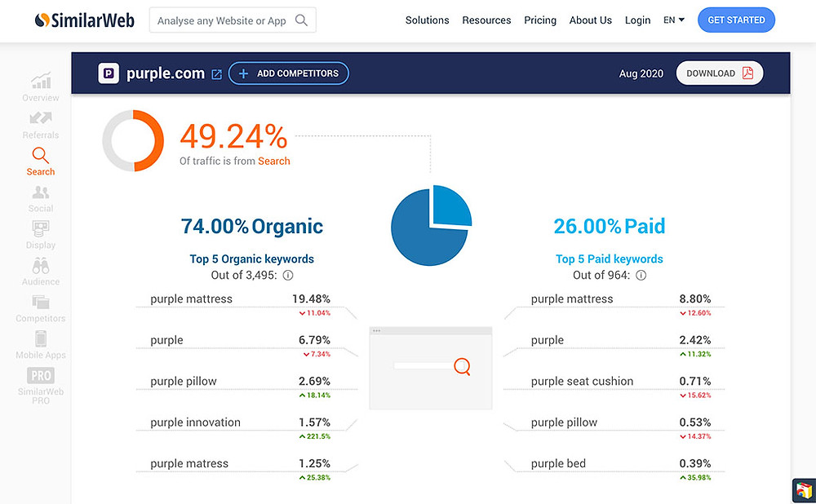The height and width of the screenshot is (504, 816).
Task: Click the Login link
Action: [637, 20]
